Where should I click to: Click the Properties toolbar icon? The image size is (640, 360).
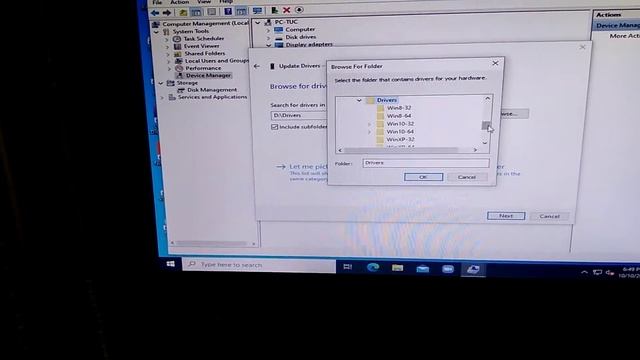211,12
